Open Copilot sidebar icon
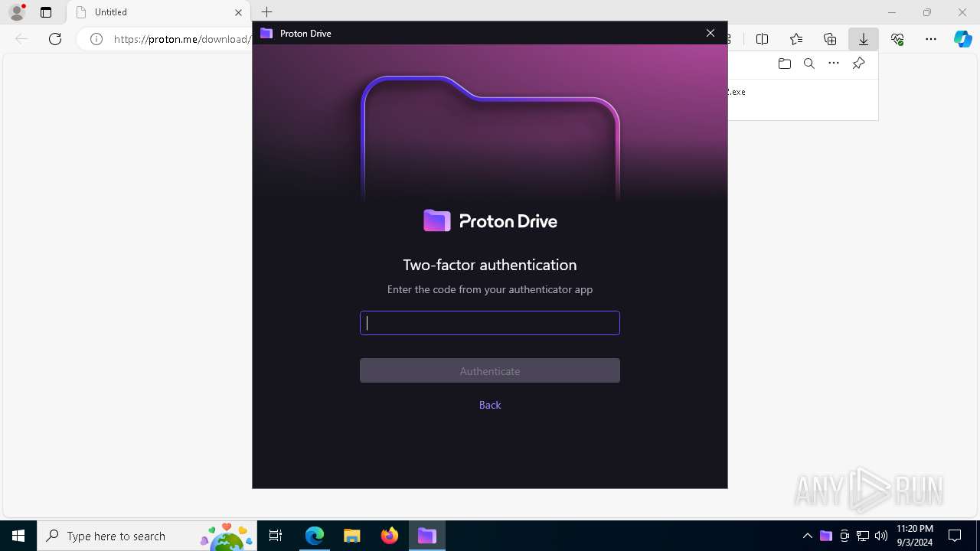The image size is (980, 551). click(x=963, y=39)
